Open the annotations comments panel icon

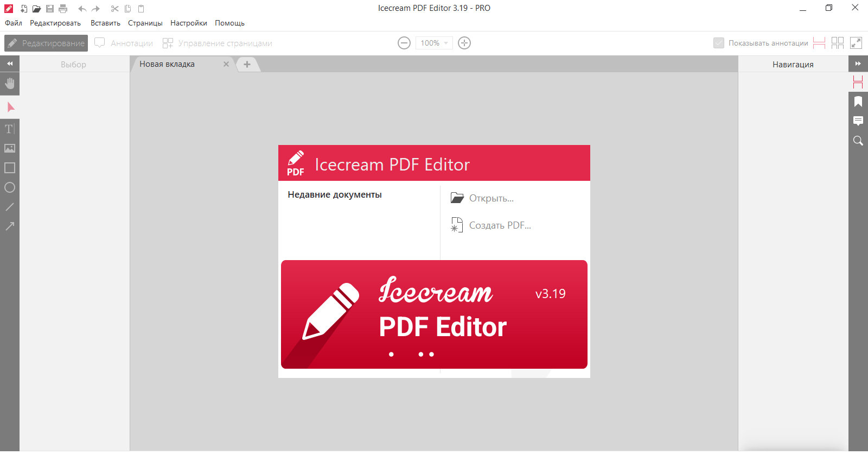(x=858, y=121)
